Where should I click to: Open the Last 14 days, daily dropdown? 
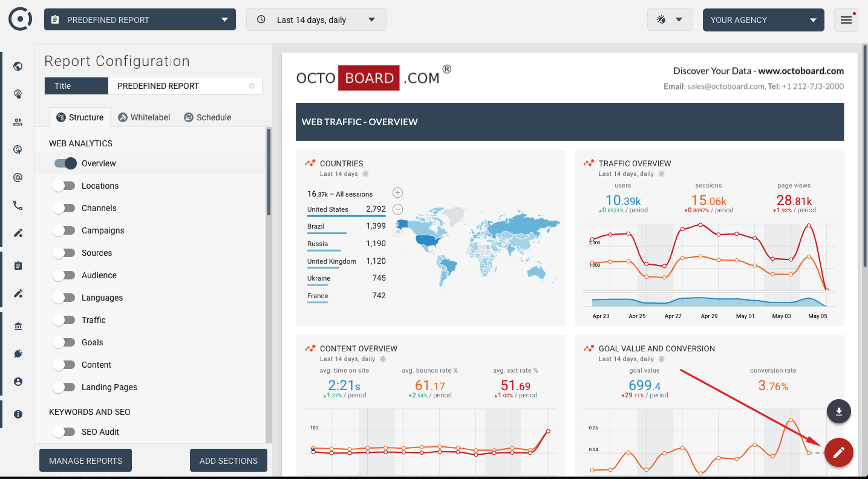pos(316,19)
